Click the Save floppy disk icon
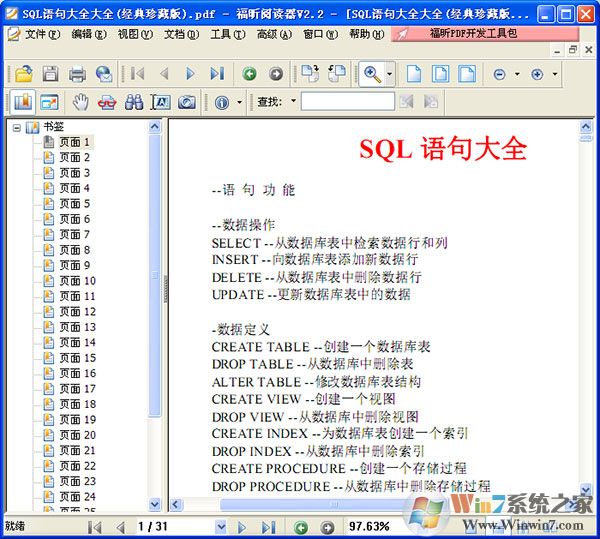The width and height of the screenshot is (600, 539). [x=50, y=73]
